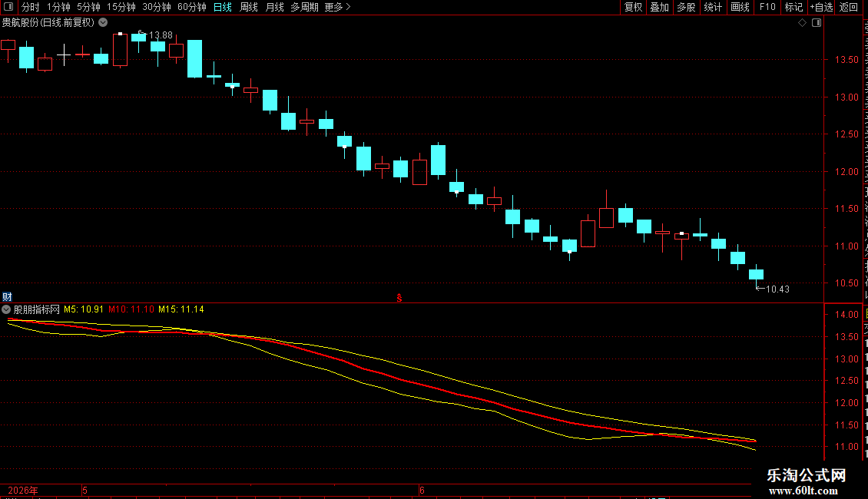
Task: Select the 15分钟 period tab
Action: 121,7
